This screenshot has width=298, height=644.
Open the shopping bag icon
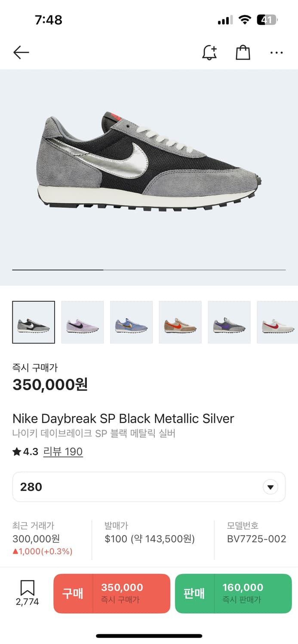point(243,53)
